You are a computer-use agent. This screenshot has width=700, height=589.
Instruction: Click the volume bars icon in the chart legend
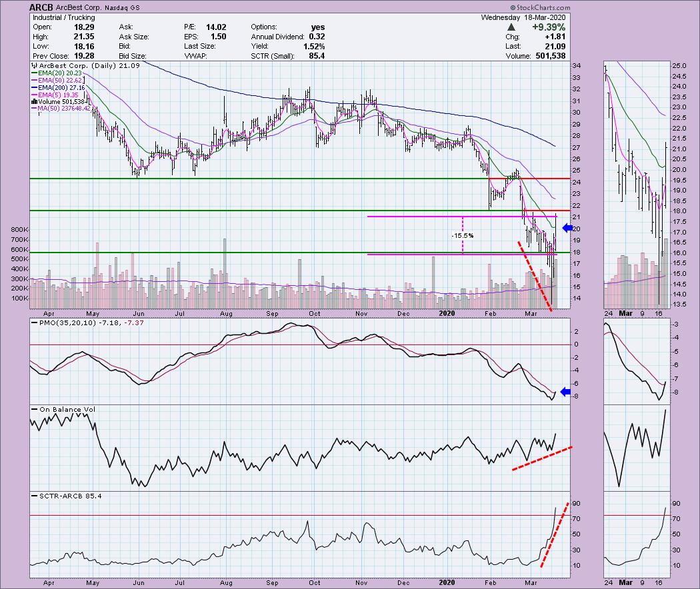click(34, 102)
